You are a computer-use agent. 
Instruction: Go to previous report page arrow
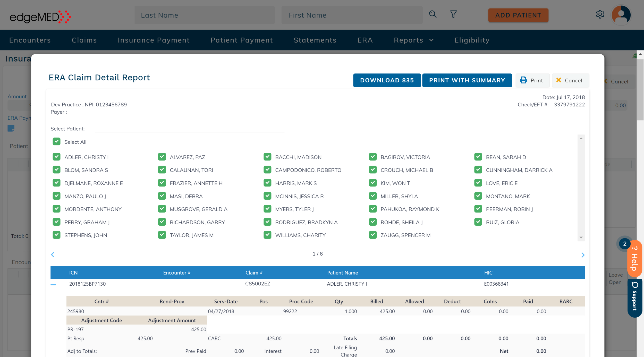pyautogui.click(x=53, y=254)
